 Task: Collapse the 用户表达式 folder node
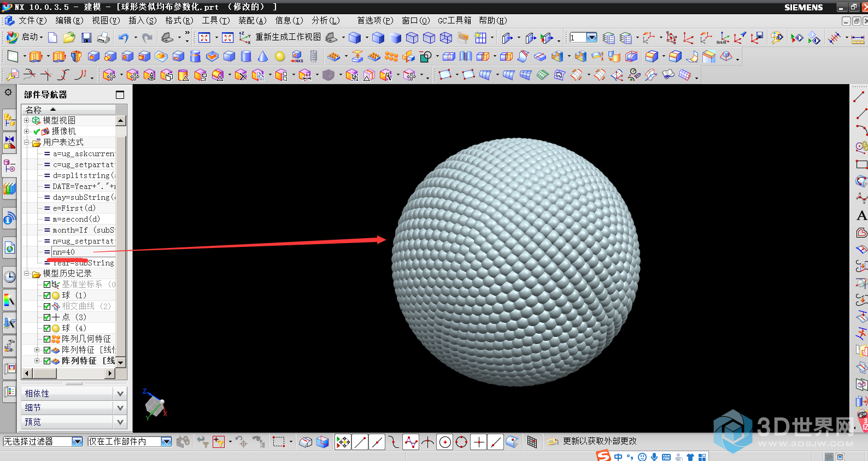[x=26, y=142]
